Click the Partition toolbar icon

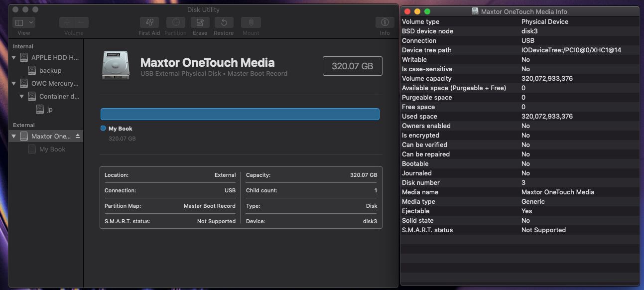[x=175, y=22]
